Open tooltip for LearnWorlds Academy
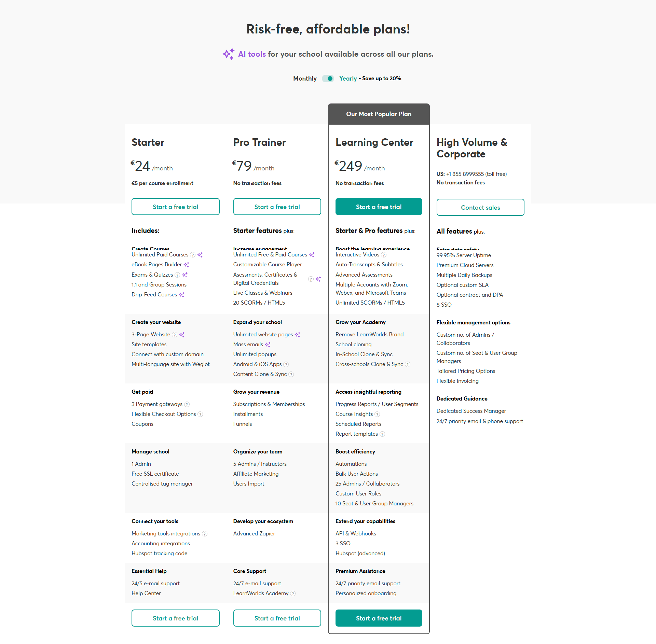Viewport: 656px width, 644px height. (293, 593)
